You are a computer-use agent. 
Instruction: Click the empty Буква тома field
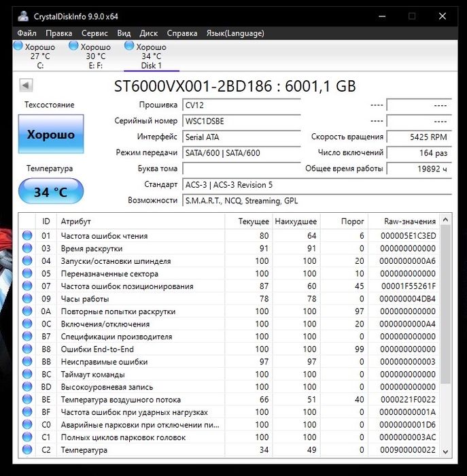coord(241,169)
